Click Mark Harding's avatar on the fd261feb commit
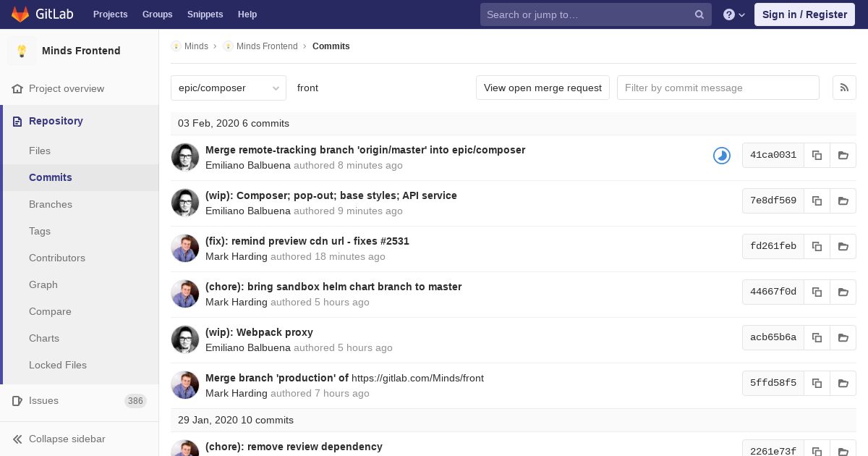 pyautogui.click(x=185, y=248)
